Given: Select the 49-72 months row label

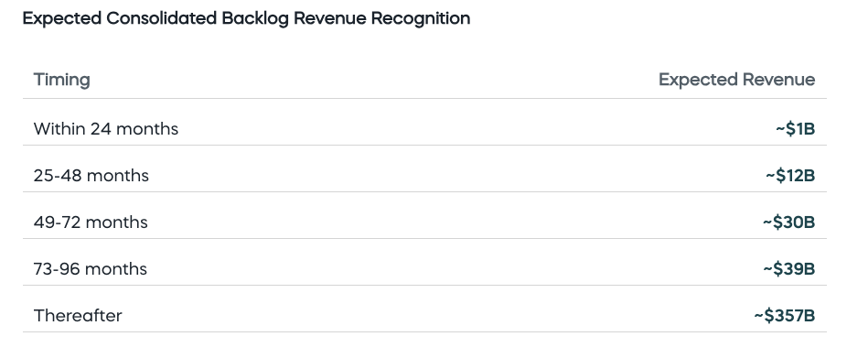Looking at the screenshot, I should point(91,222).
